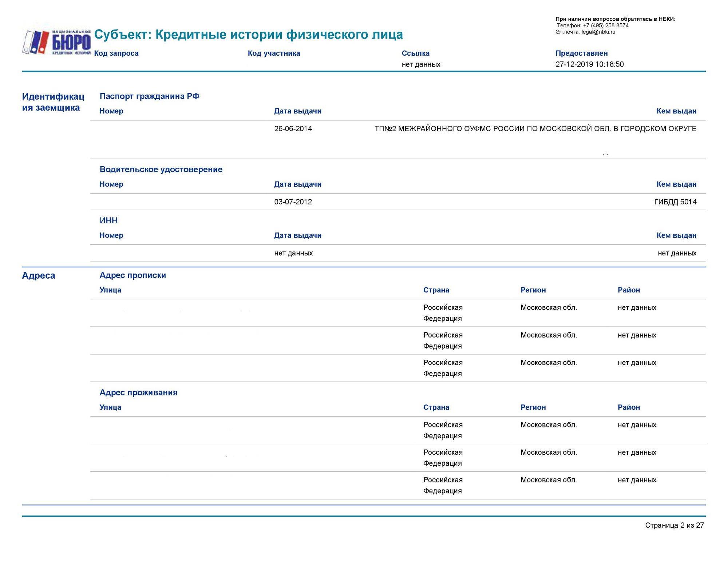
Task: Select 'Российская Федерация' in first Адрес проживания row
Action: click(x=443, y=430)
